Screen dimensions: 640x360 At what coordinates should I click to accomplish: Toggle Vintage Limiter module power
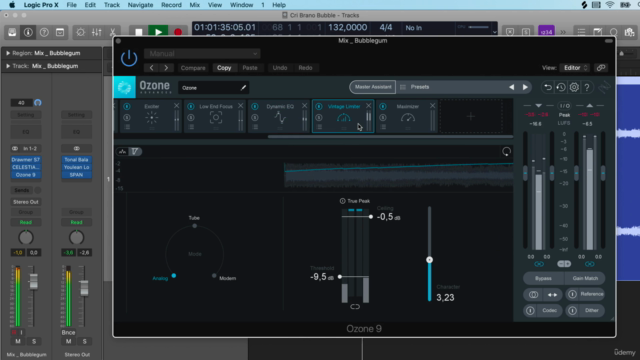[319, 107]
